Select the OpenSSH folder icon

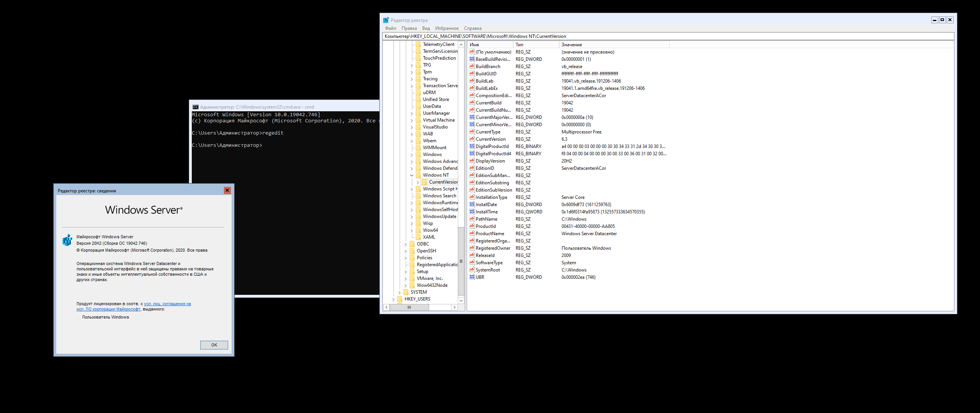(412, 251)
